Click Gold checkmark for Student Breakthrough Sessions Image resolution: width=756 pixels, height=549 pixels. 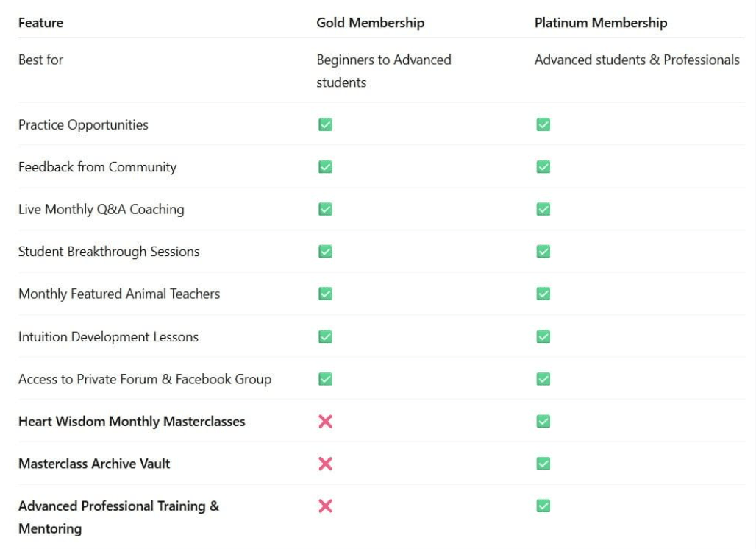[x=325, y=252]
